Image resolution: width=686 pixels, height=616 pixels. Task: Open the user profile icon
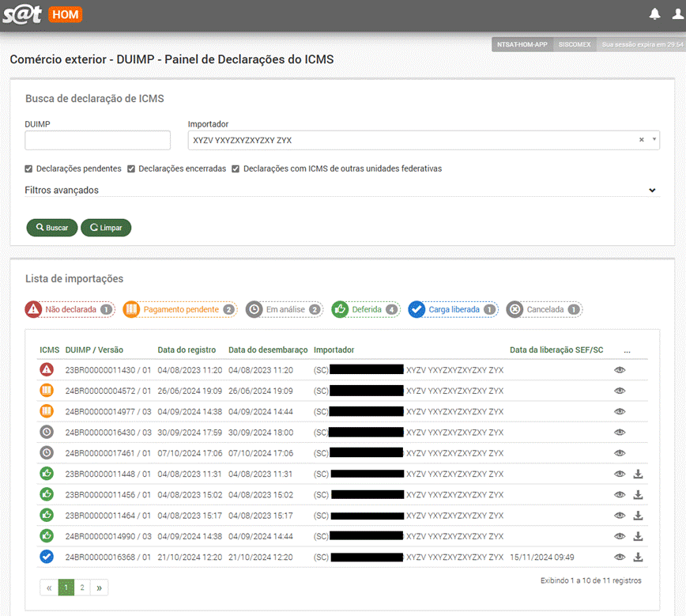point(678,14)
